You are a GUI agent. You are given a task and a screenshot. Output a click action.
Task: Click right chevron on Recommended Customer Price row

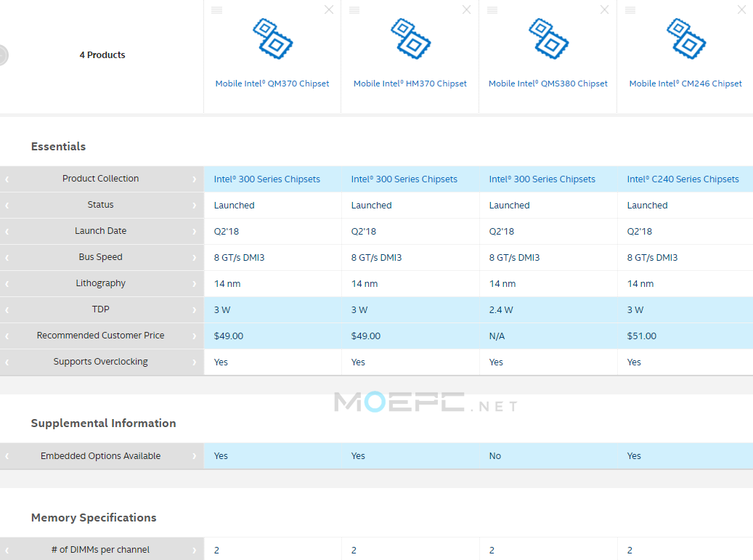[x=194, y=336]
